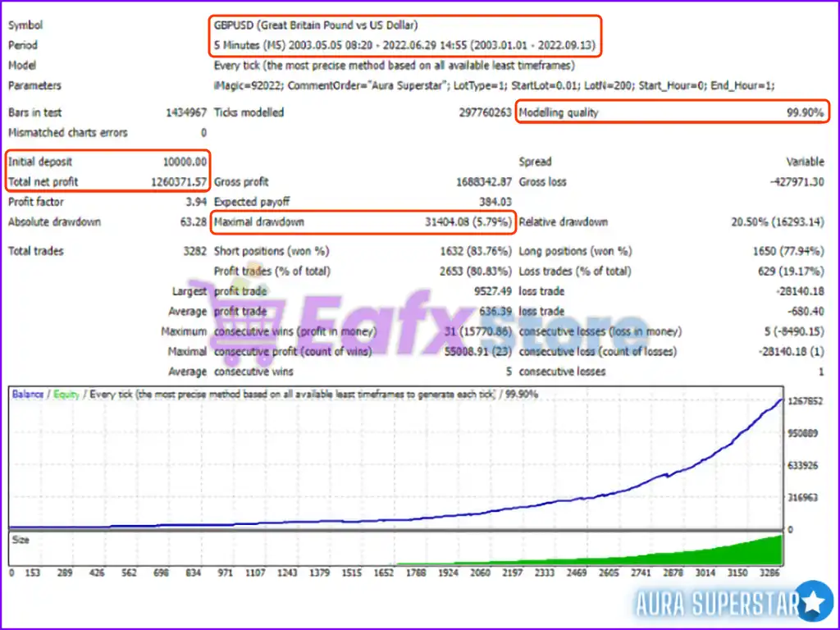This screenshot has width=840, height=630.
Task: Click the 'Equity' chart legend label
Action: point(66,395)
